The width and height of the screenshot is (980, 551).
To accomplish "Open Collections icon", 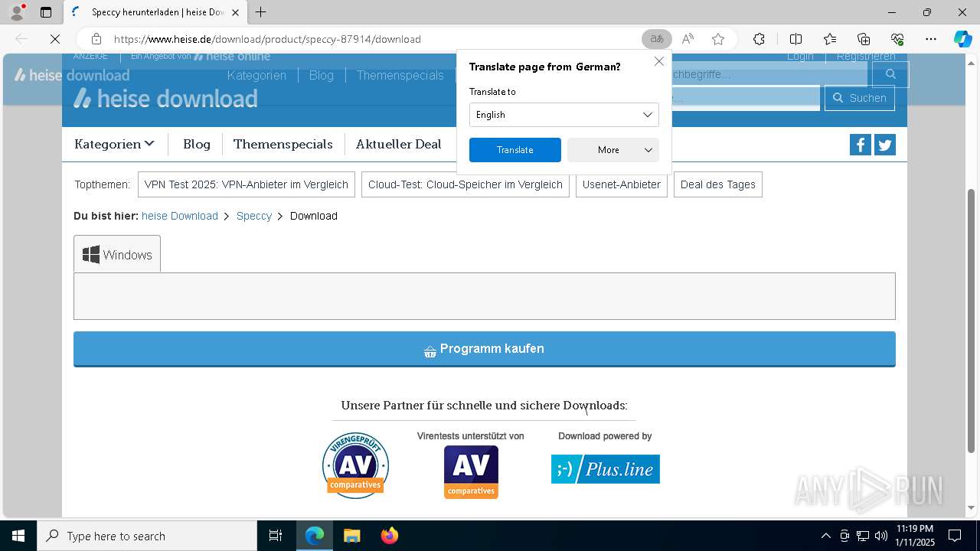I will coord(864,39).
